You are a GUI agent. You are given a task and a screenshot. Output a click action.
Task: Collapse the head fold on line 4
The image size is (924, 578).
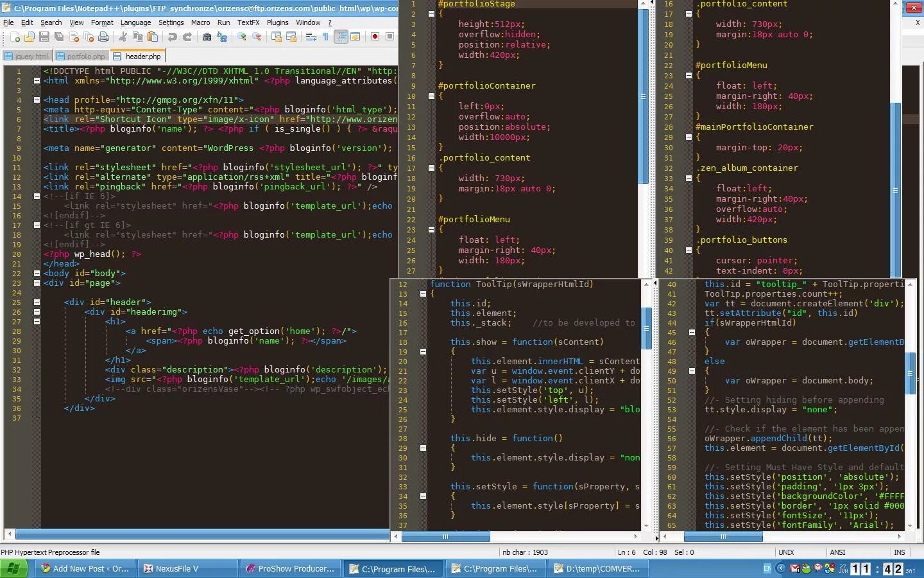pyautogui.click(x=37, y=100)
